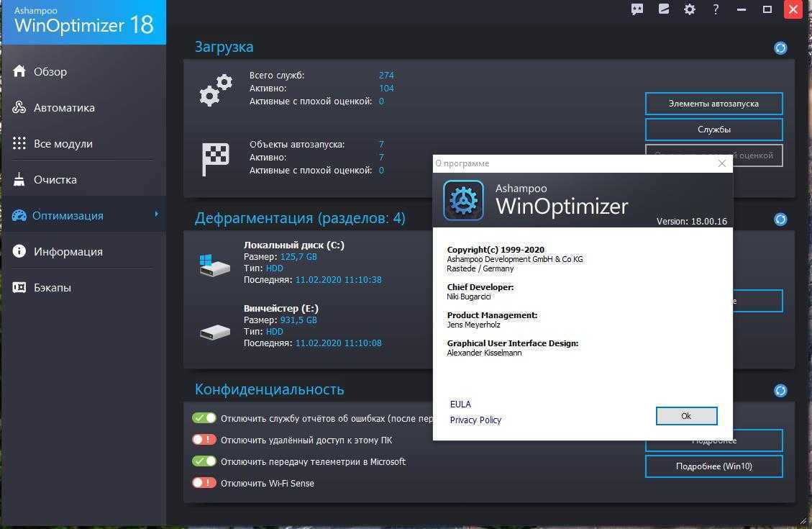Click Элементы автозапуска button
This screenshot has height=529, width=812.
[x=713, y=104]
